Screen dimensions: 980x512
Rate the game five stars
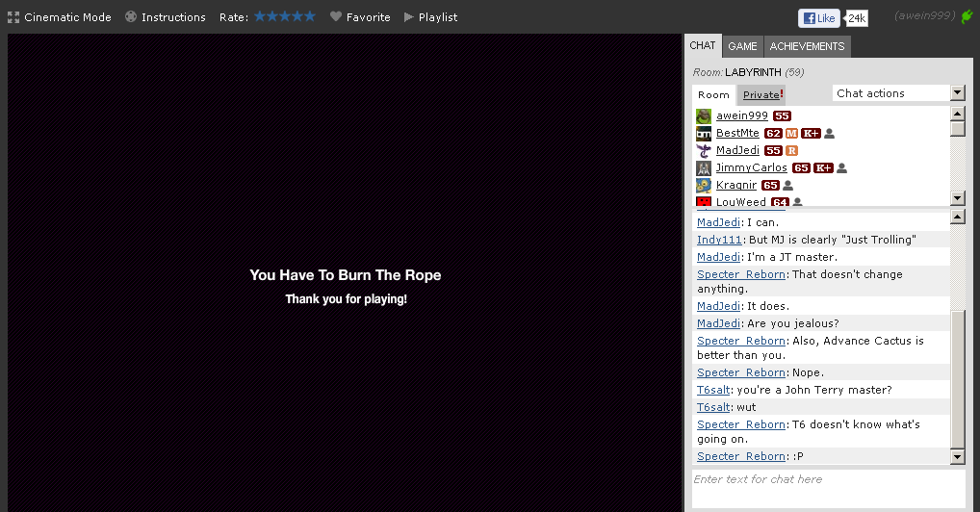click(309, 16)
